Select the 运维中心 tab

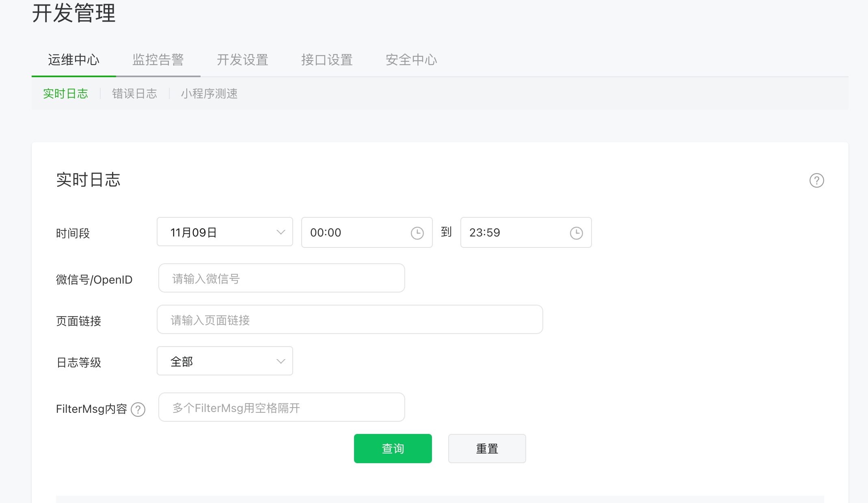point(73,60)
